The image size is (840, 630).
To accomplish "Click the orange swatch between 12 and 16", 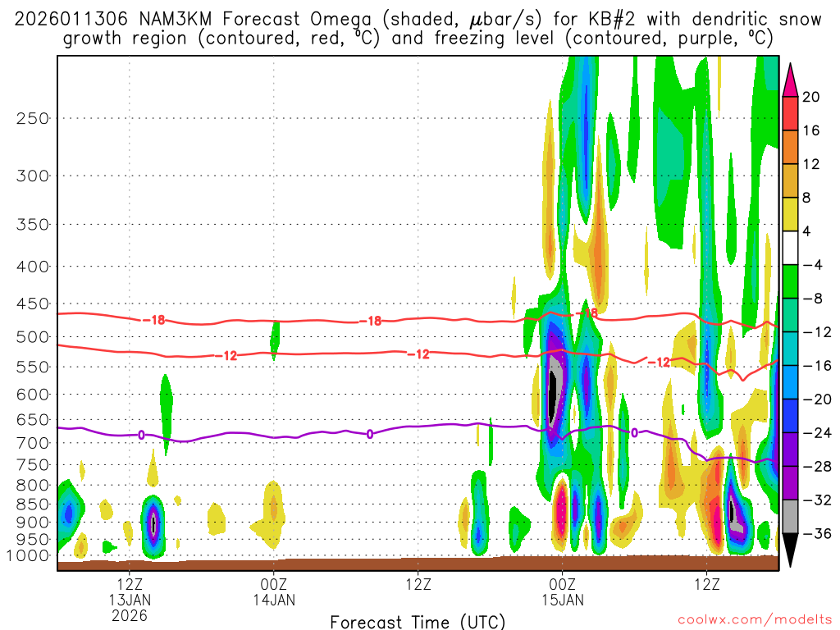I will pos(790,147).
